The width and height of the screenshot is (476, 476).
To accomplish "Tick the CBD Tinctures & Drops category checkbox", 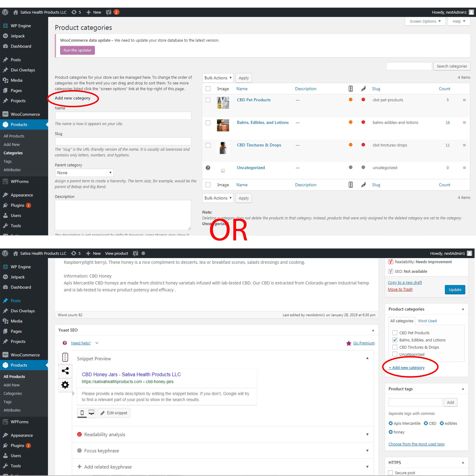I will tap(395, 347).
